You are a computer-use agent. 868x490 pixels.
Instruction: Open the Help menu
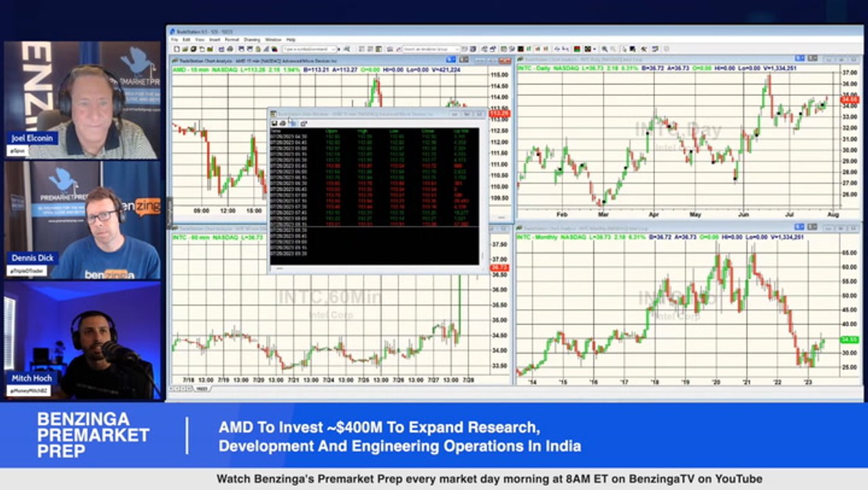[291, 39]
